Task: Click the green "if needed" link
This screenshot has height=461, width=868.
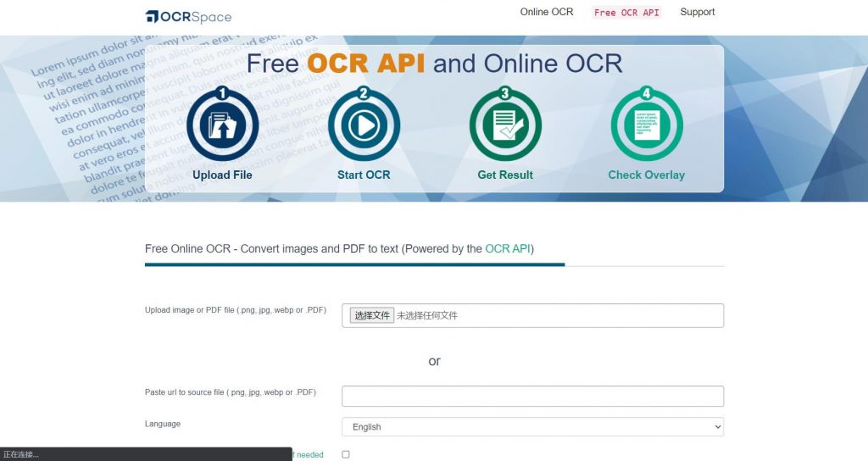Action: coord(309,455)
